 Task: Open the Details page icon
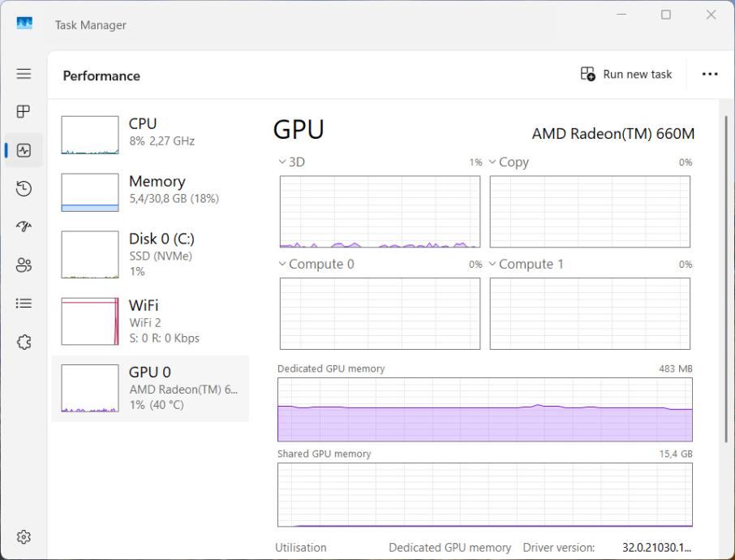click(x=24, y=304)
